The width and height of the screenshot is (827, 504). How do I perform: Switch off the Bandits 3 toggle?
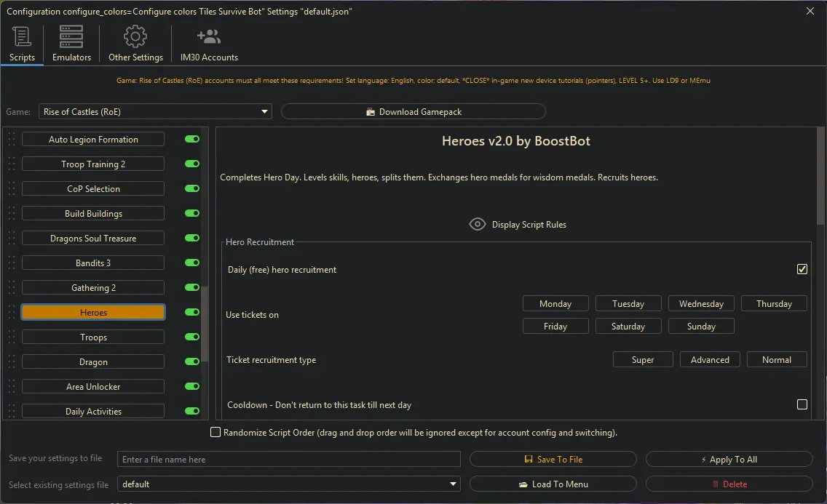pos(192,263)
